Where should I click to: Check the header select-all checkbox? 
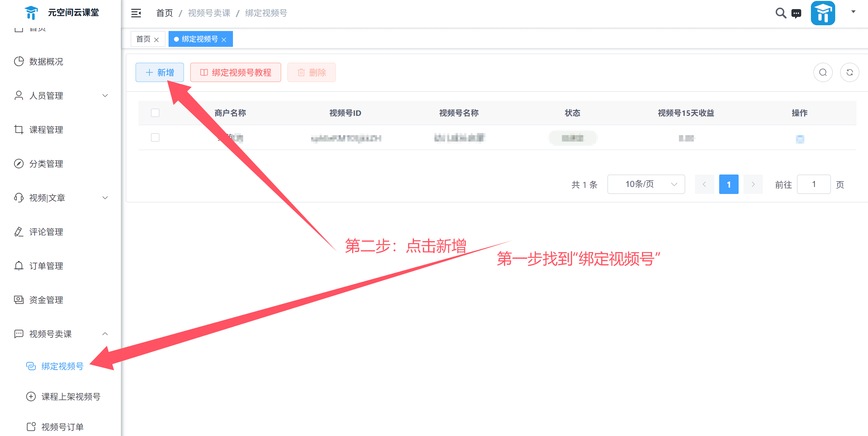click(x=155, y=112)
